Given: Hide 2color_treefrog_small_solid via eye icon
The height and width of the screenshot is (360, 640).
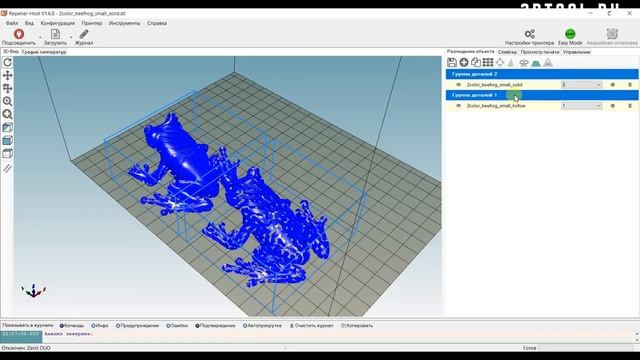Looking at the screenshot, I should pyautogui.click(x=458, y=84).
